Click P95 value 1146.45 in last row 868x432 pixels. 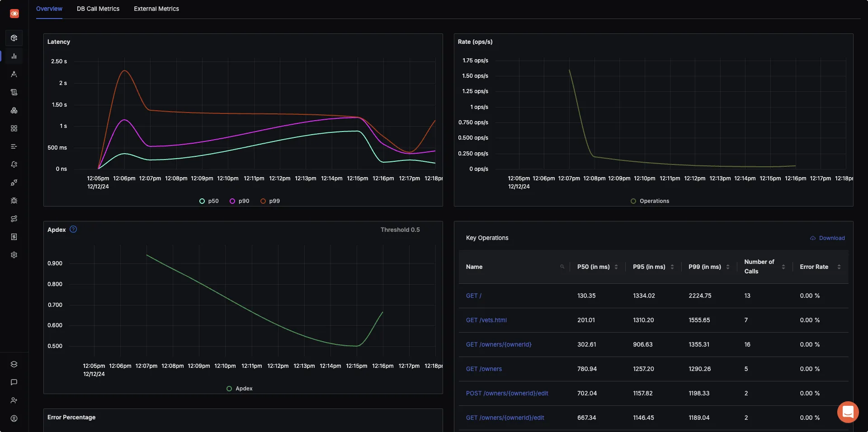pos(643,418)
